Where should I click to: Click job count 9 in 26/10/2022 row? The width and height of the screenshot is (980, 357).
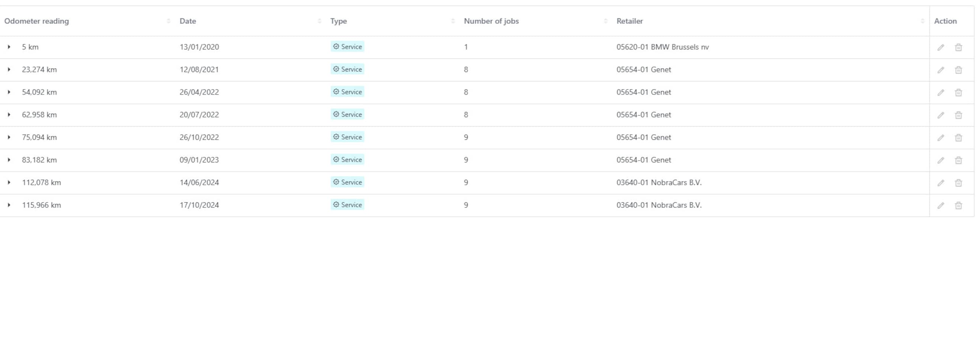pyautogui.click(x=466, y=137)
